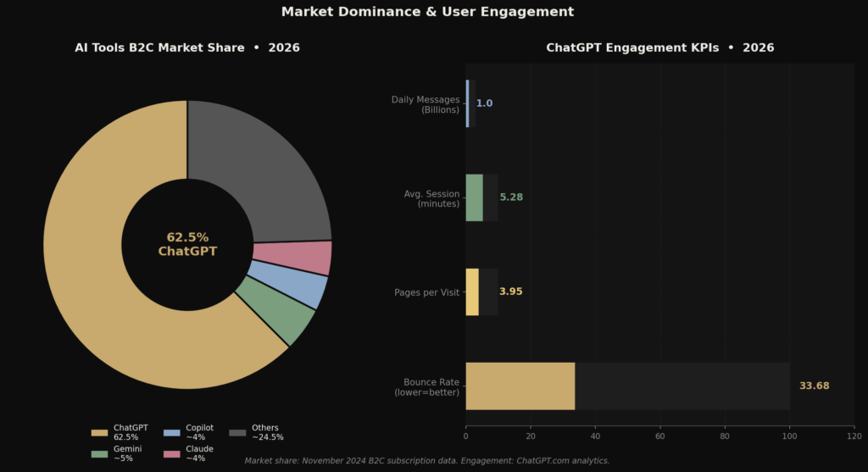Click the Avg. Session green bar

point(475,197)
